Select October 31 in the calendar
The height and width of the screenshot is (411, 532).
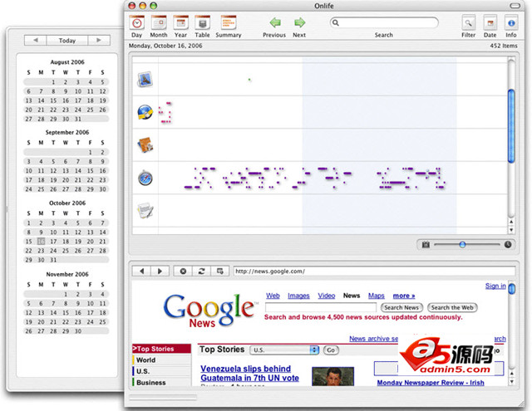53,260
